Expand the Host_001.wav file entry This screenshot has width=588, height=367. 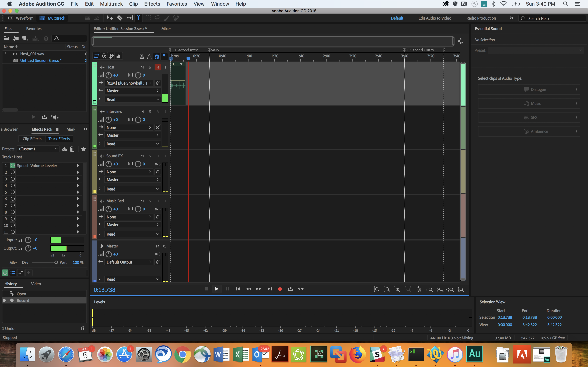coord(5,54)
